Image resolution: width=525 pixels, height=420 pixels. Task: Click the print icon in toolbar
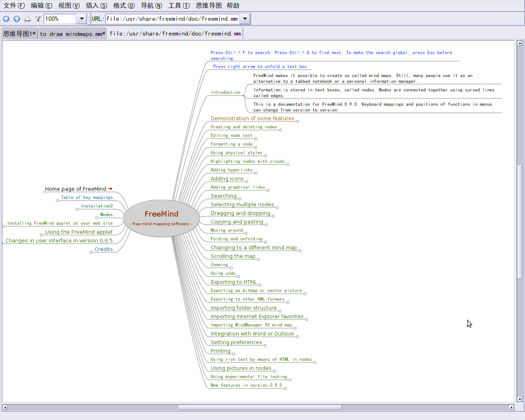pos(27,19)
